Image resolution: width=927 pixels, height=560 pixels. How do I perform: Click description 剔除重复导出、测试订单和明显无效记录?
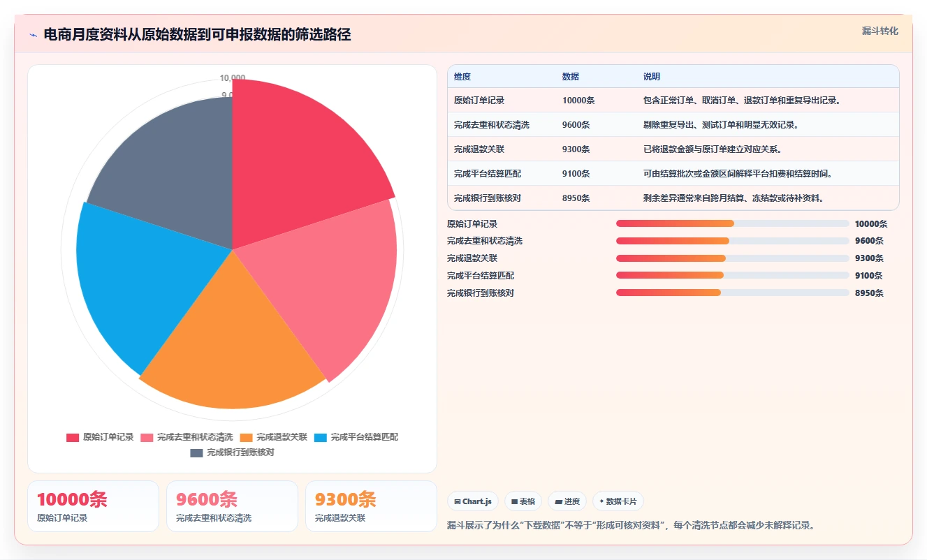pos(721,125)
